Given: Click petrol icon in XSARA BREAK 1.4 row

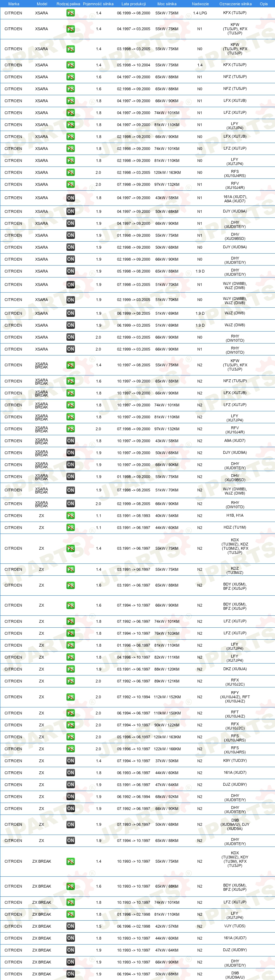Looking at the screenshot, I should 70,365.
